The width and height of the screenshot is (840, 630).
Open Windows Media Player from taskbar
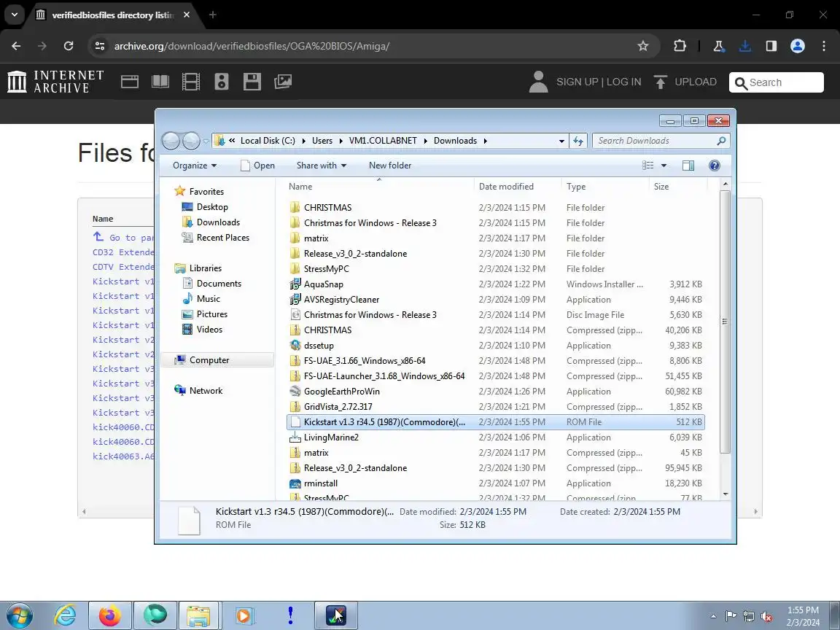pyautogui.click(x=244, y=616)
